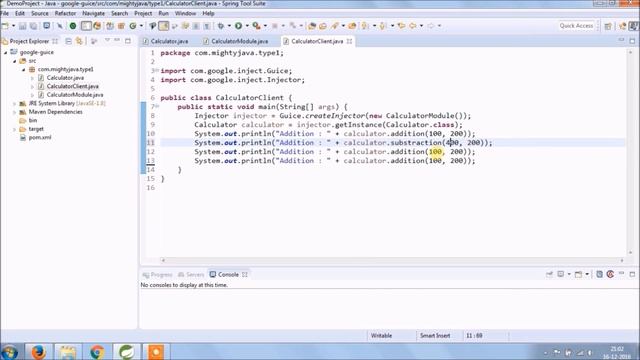The image size is (640, 360).
Task: Open the Run menu
Action: click(163, 13)
